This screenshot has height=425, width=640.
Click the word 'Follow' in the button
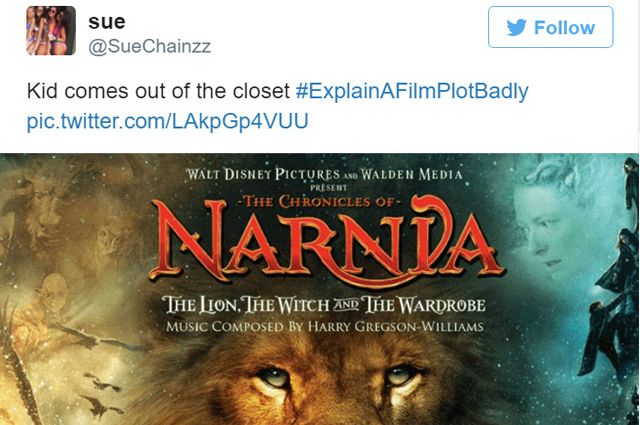pyautogui.click(x=564, y=28)
